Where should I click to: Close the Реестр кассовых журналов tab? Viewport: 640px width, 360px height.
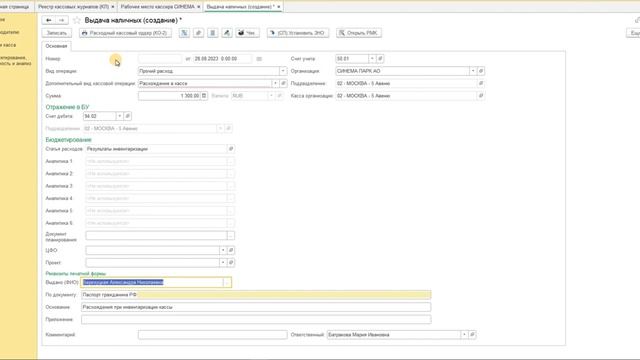[113, 7]
